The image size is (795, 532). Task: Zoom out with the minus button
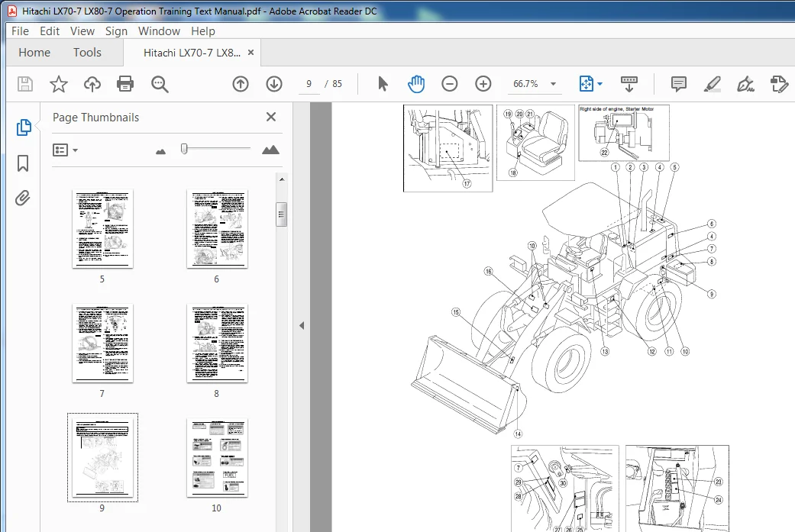[449, 84]
